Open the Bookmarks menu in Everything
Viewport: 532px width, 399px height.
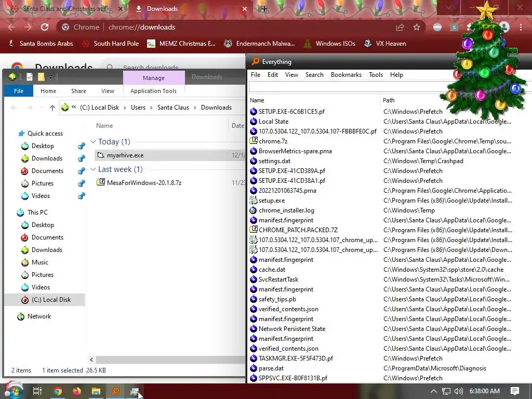pyautogui.click(x=346, y=75)
